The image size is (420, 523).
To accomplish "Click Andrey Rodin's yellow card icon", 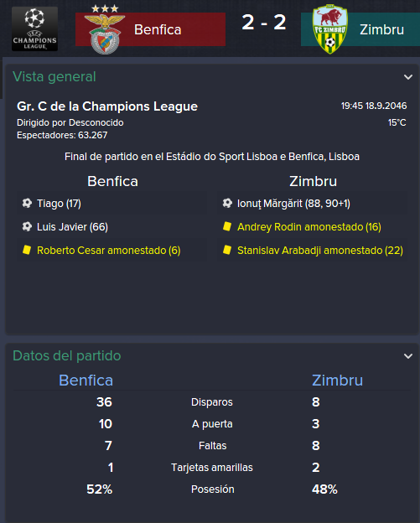I will tap(227, 226).
